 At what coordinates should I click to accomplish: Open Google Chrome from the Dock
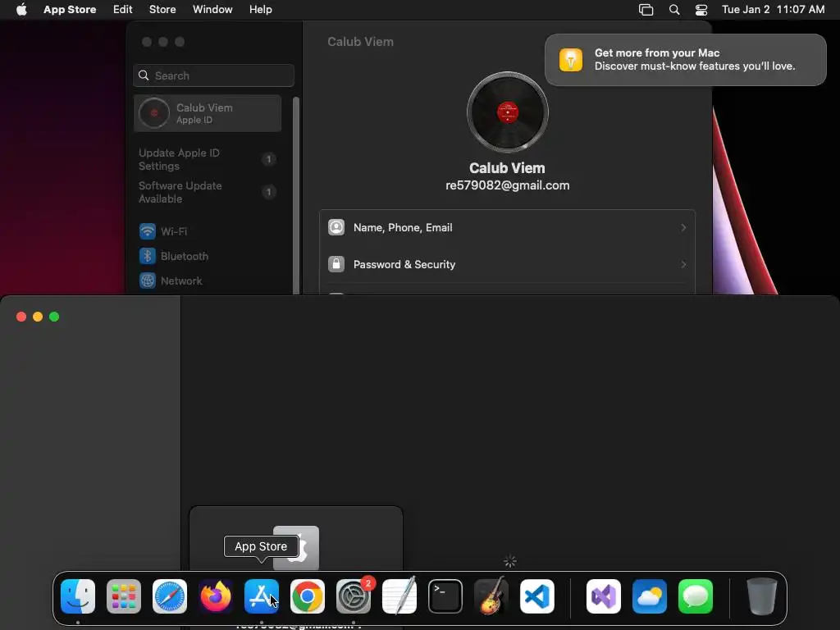308,596
